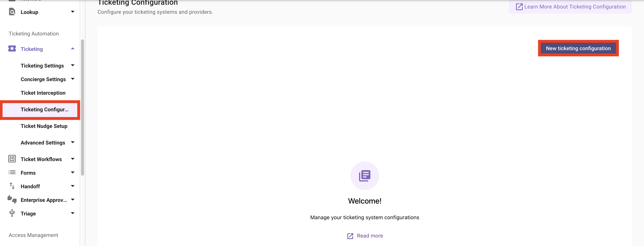This screenshot has width=644, height=246.
Task: Expand the Ticketing Settings dropdown arrow
Action: tap(72, 65)
